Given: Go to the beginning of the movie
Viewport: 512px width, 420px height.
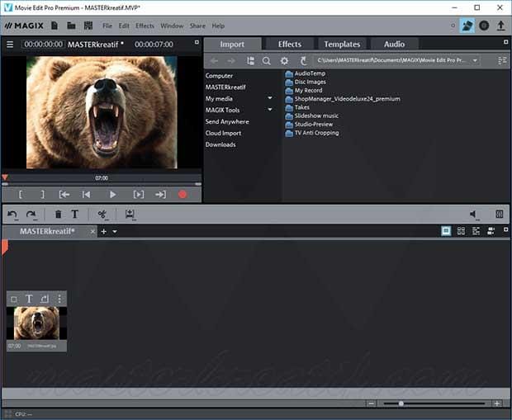Looking at the screenshot, I should 86,195.
